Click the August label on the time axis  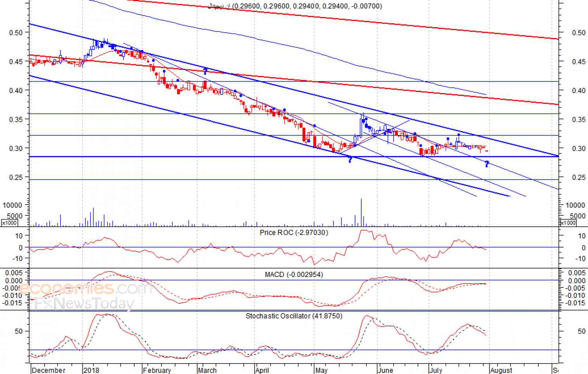tap(501, 370)
